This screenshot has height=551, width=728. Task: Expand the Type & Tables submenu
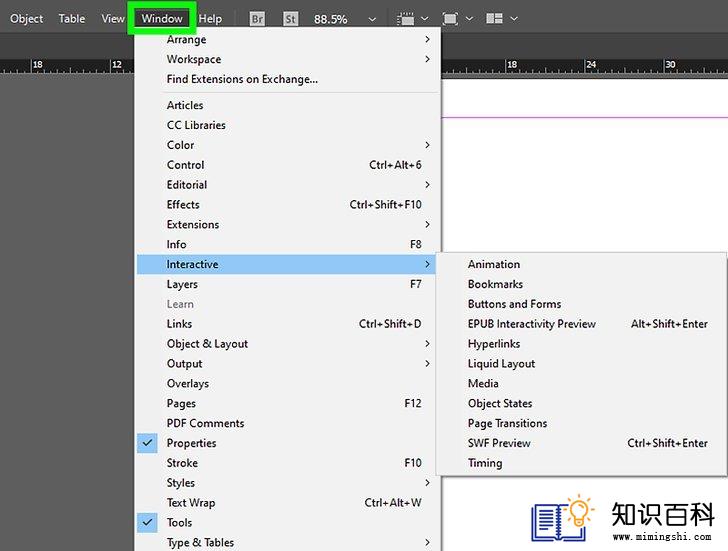pyautogui.click(x=286, y=542)
